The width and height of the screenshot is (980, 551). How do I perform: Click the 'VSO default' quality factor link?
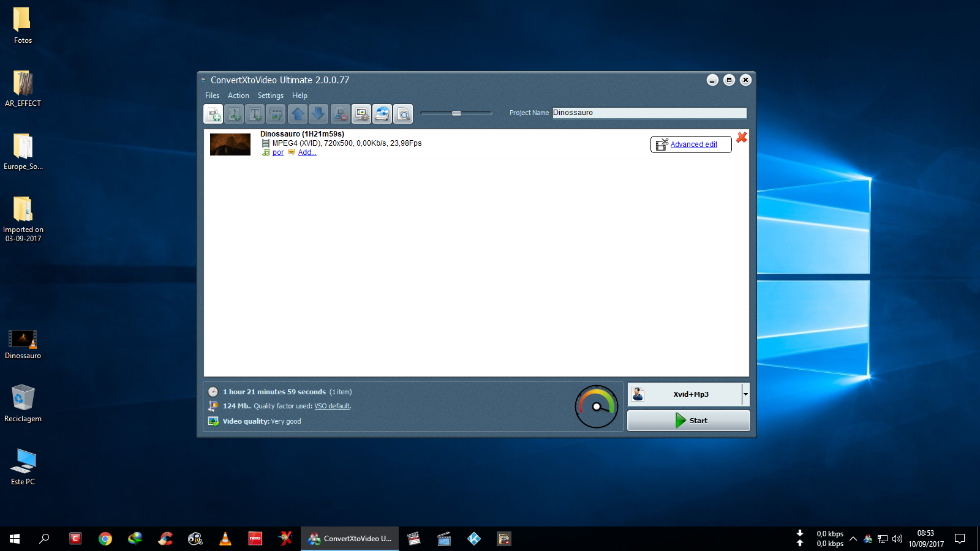(x=332, y=406)
